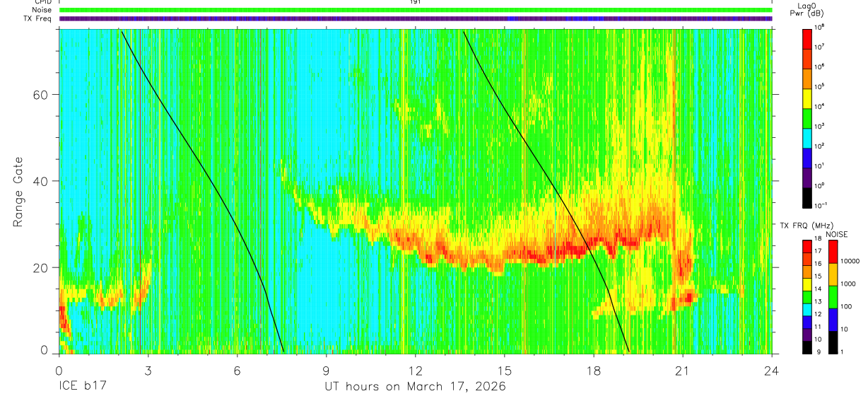The image size is (868, 401).
Task: Click the '14' TX FRQ scale label
Action: pos(819,289)
